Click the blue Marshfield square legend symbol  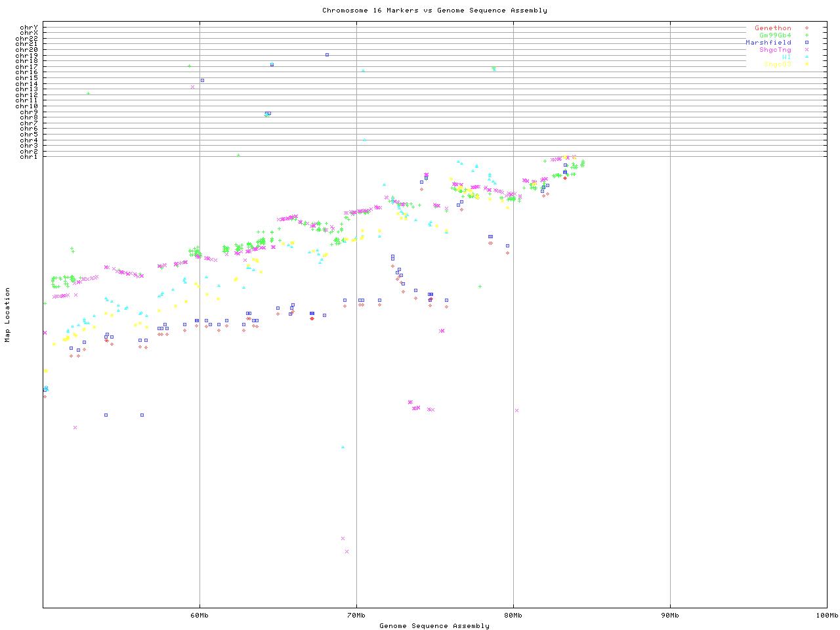pyautogui.click(x=806, y=43)
